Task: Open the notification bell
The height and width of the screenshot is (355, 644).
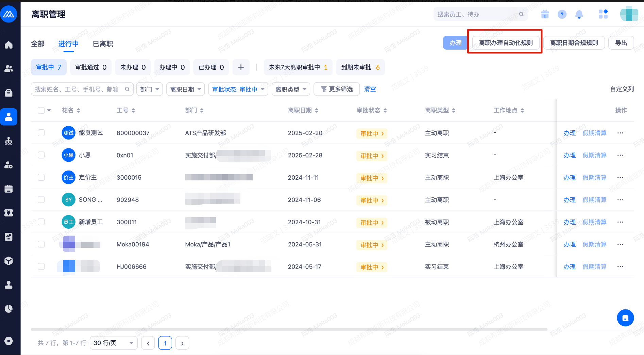Action: pos(579,14)
